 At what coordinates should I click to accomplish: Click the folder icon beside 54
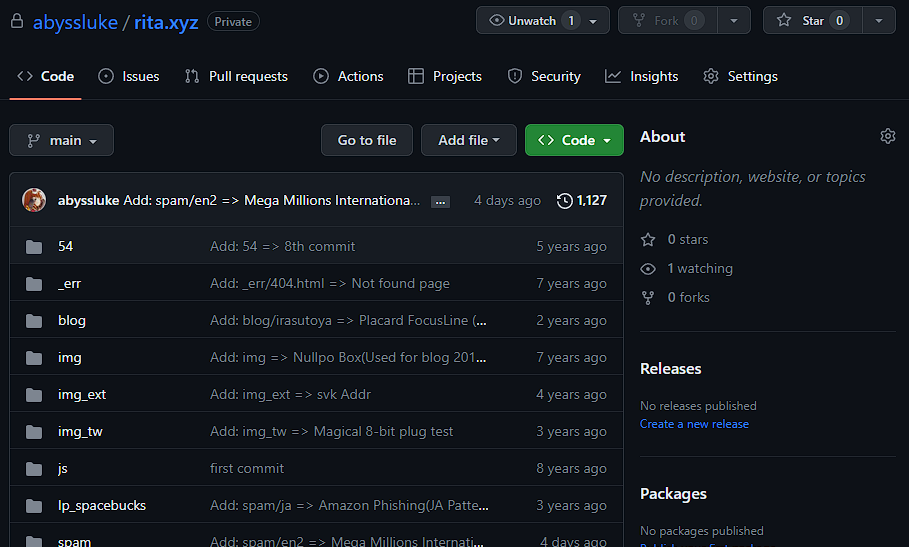point(34,247)
